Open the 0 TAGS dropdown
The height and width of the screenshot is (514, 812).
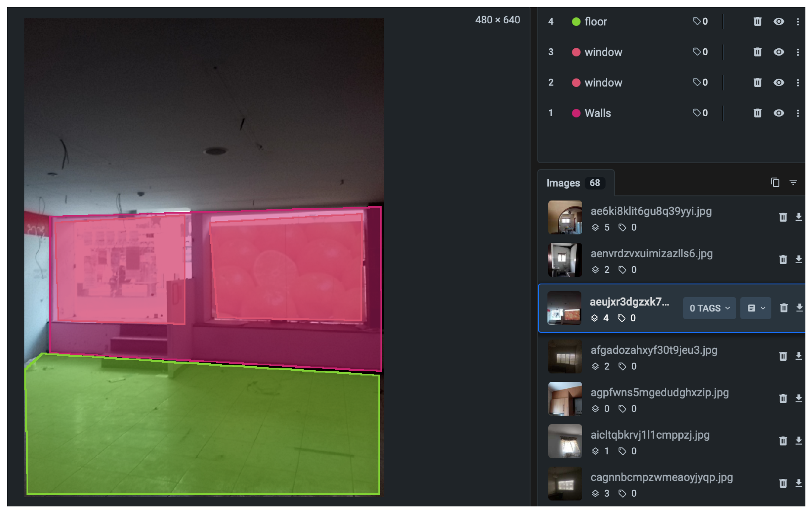click(x=709, y=308)
